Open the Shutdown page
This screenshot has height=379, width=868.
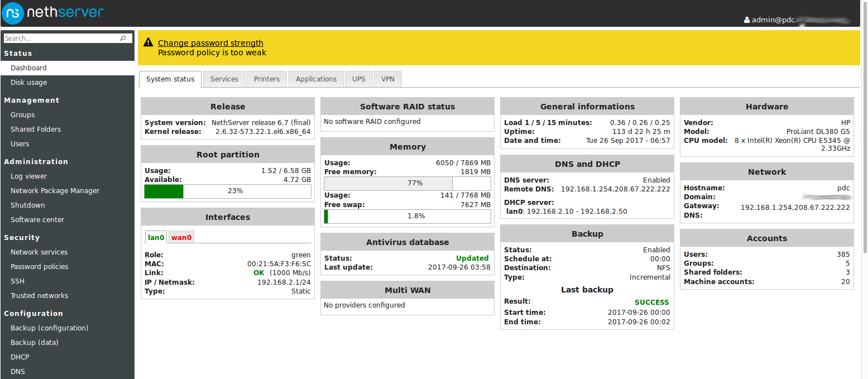tap(27, 205)
